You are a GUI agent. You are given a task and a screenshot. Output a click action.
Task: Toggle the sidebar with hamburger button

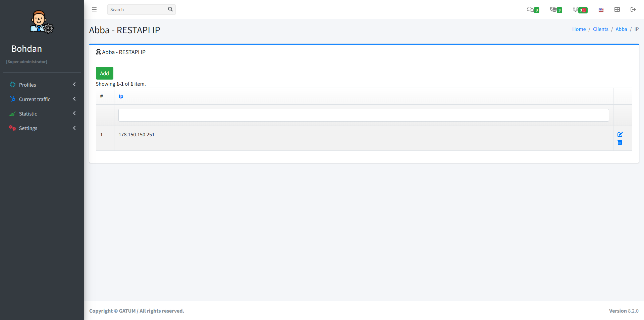tap(94, 9)
